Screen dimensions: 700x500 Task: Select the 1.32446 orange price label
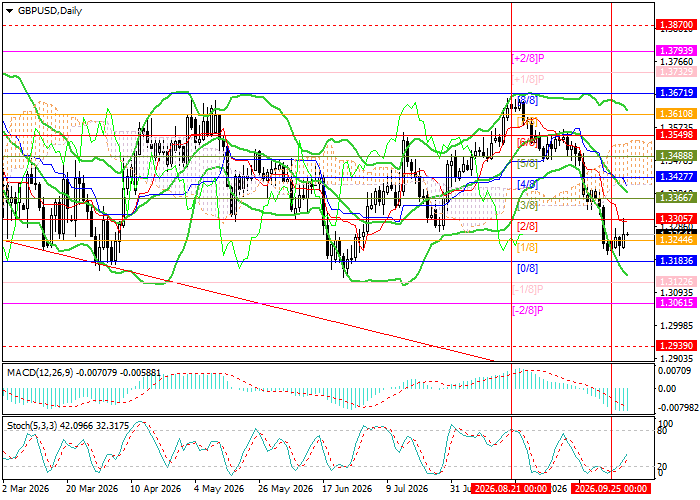676,240
